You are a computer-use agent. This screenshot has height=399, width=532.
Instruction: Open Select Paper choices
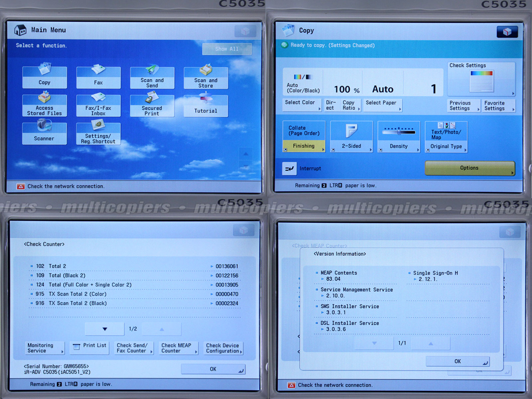pyautogui.click(x=382, y=105)
